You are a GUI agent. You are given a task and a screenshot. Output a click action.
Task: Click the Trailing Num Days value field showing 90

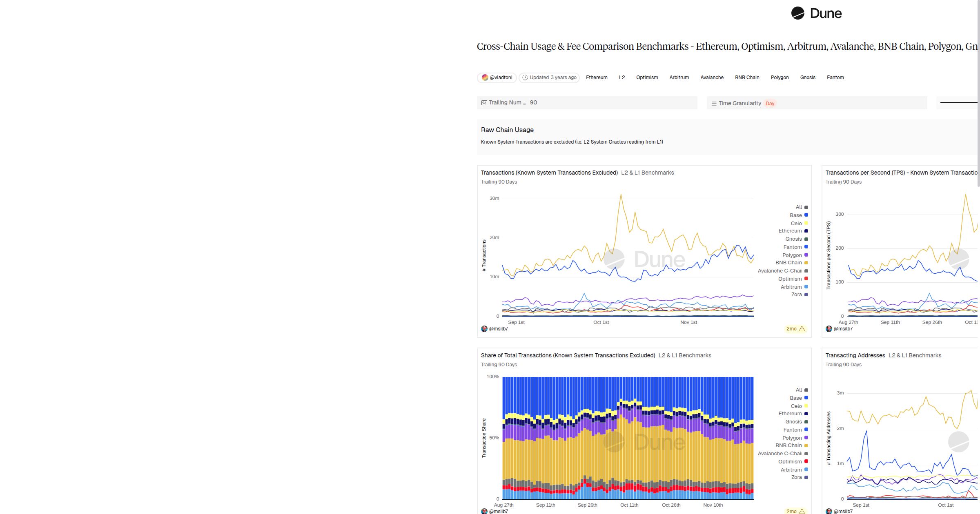(x=533, y=102)
